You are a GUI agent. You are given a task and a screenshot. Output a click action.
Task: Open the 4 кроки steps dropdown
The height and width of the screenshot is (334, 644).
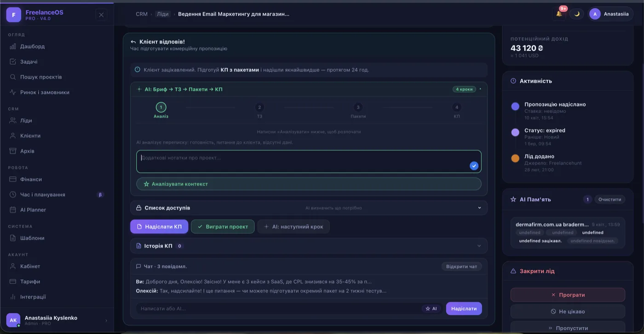(464, 89)
